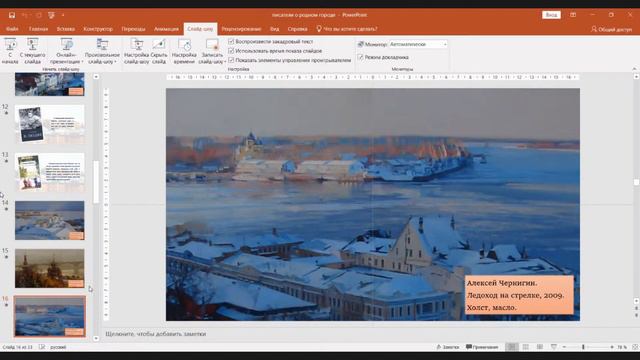
Task: Switch to Анимация (Animations) tab
Action: click(166, 29)
